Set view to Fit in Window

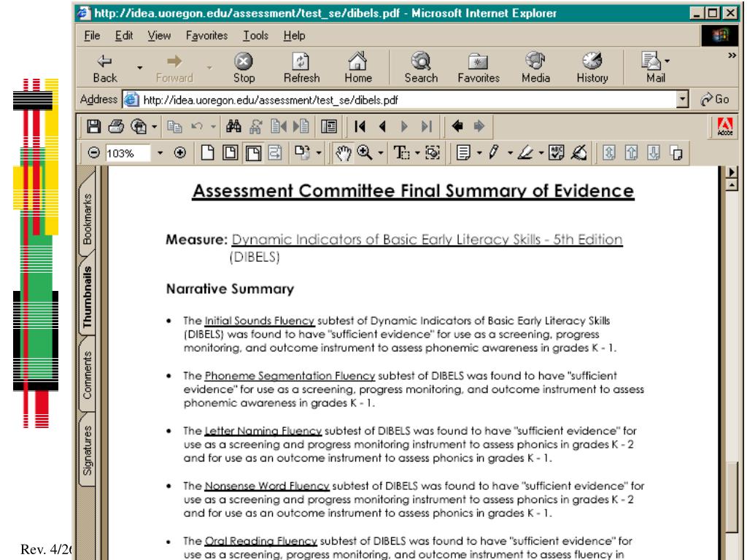pyautogui.click(x=231, y=153)
